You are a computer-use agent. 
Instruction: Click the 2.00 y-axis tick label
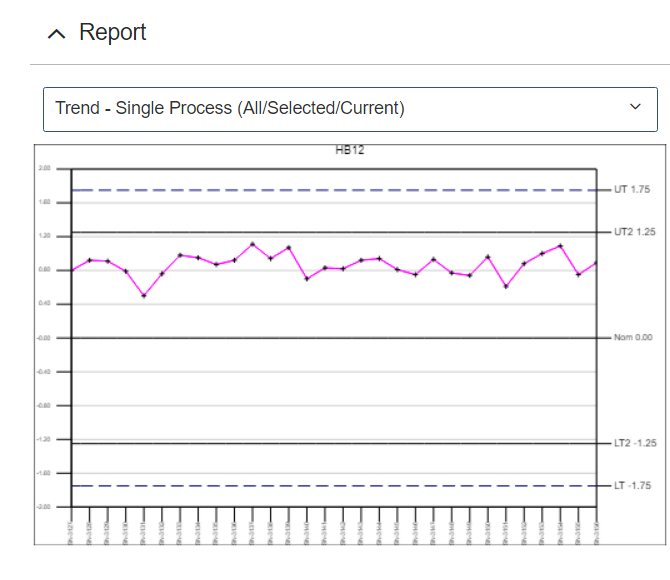pyautogui.click(x=45, y=169)
